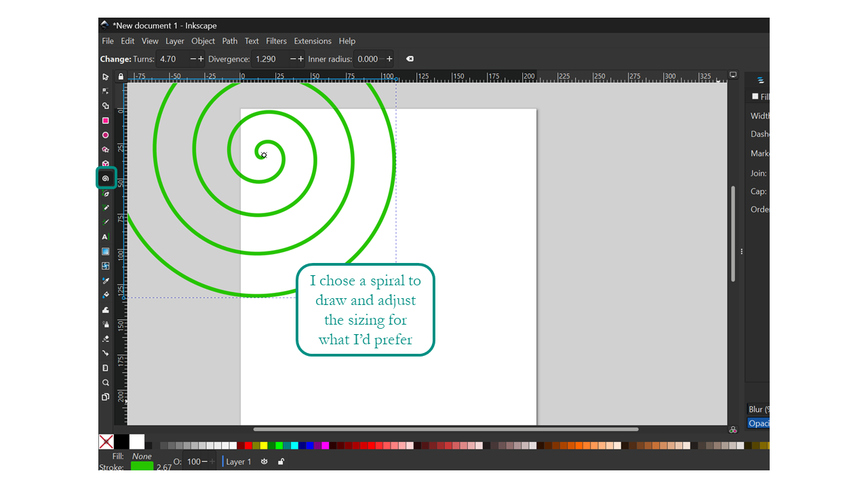The image size is (868, 488).
Task: Click the horizontal canvas scrollbar
Action: point(446,429)
